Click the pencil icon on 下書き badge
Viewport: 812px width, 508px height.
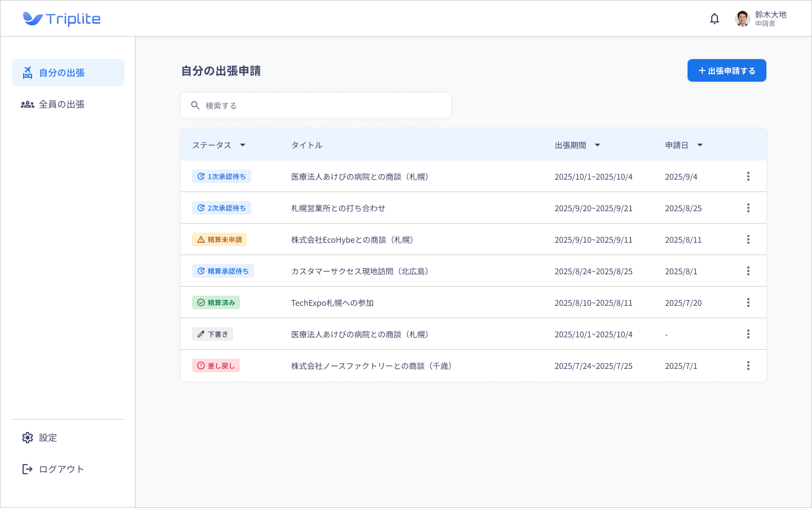(x=201, y=333)
